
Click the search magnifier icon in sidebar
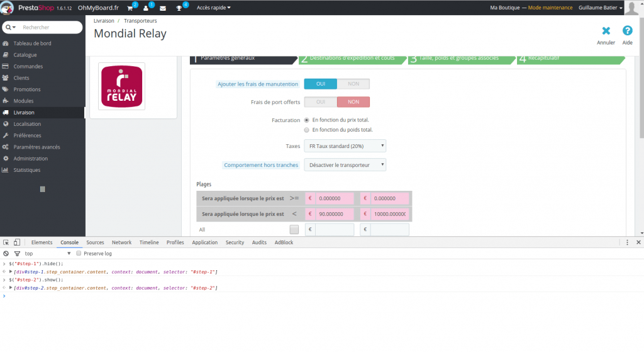coord(8,27)
